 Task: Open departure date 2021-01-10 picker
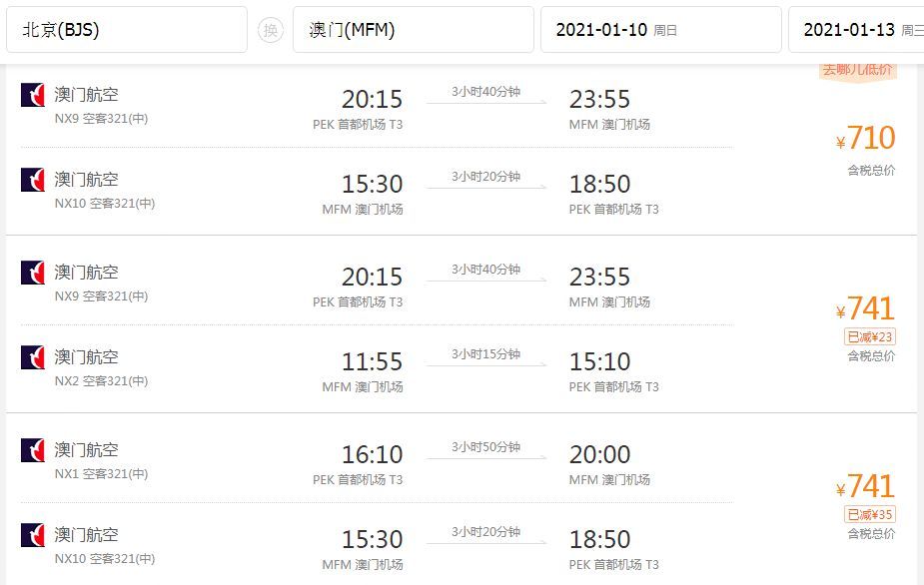[x=661, y=30]
